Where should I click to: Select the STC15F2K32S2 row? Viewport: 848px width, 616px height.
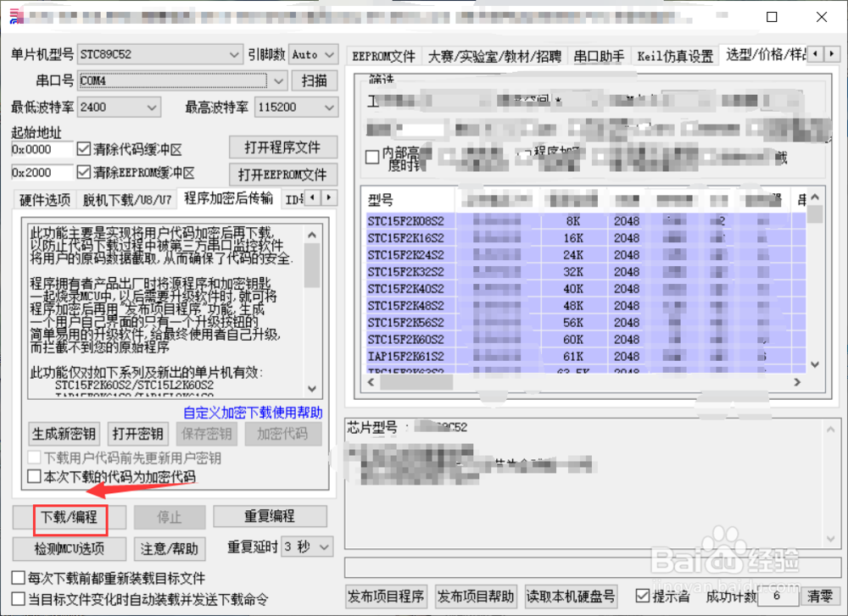point(586,272)
